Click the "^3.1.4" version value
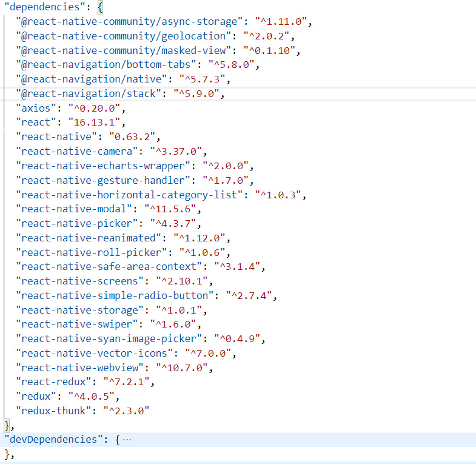 point(237,267)
